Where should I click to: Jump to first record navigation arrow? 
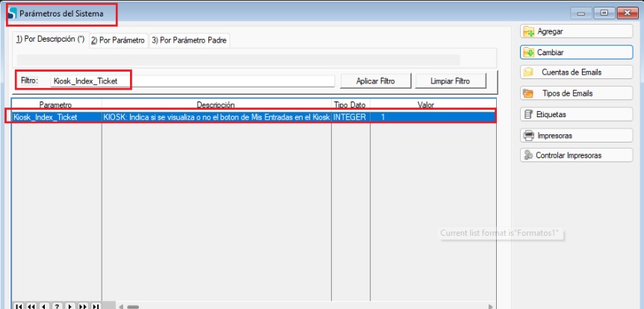(19, 306)
